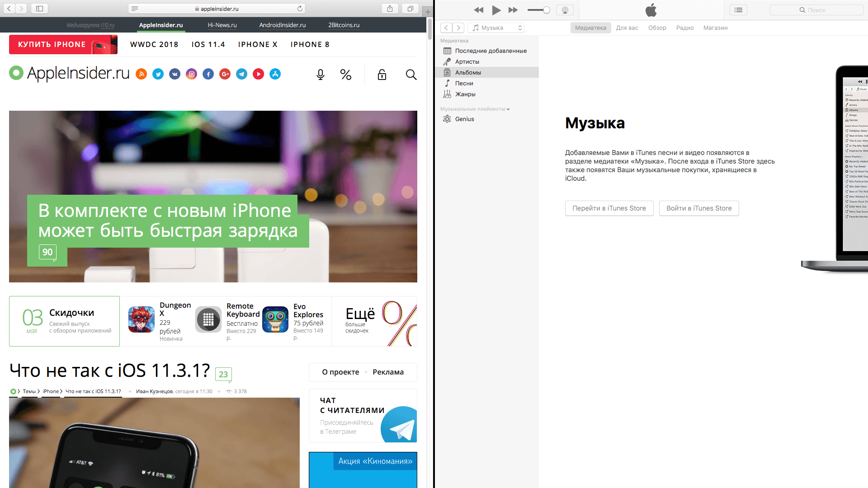This screenshot has width=868, height=488.
Task: Show iTunes Up Next list
Action: [738, 10]
